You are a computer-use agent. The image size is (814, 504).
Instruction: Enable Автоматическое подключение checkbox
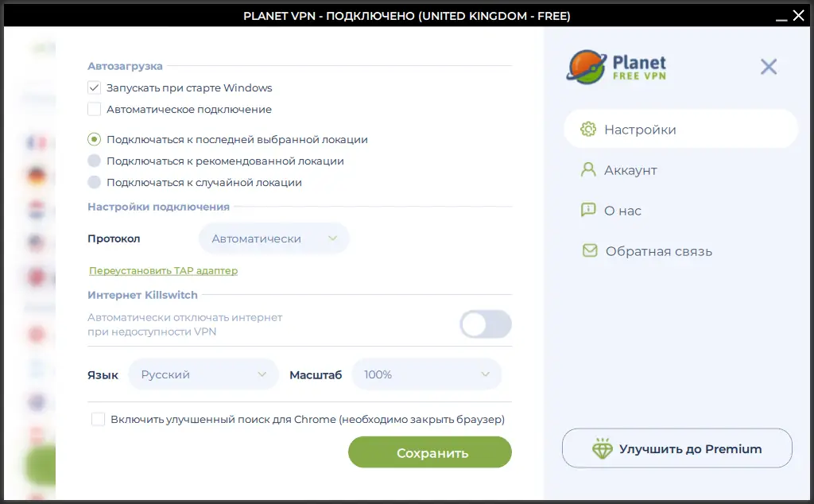[94, 109]
